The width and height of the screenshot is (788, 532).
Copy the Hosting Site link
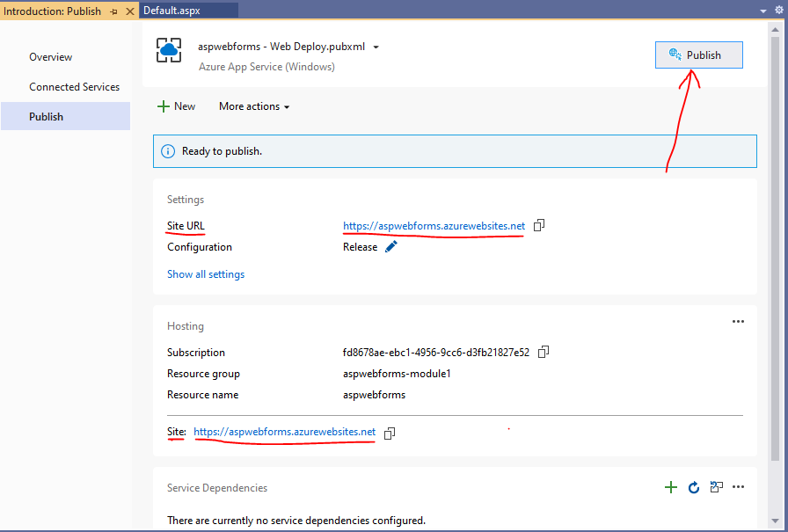[390, 433]
